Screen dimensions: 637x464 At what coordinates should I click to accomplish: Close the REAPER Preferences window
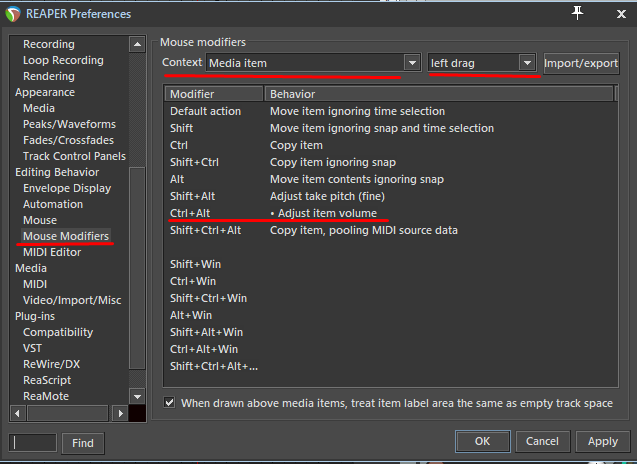click(621, 14)
